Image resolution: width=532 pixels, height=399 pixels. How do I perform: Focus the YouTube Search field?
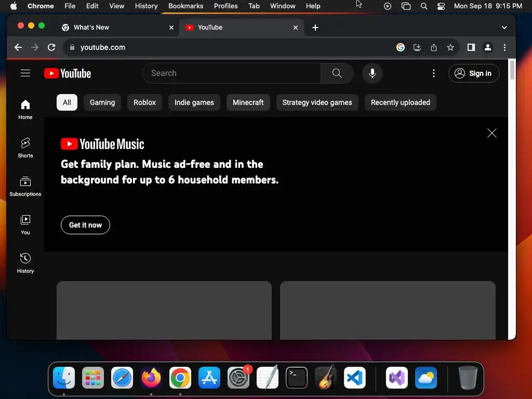[x=232, y=73]
